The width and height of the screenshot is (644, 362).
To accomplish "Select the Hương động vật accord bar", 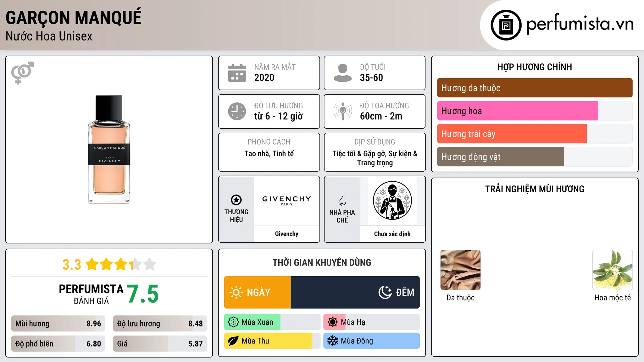I will [x=535, y=157].
